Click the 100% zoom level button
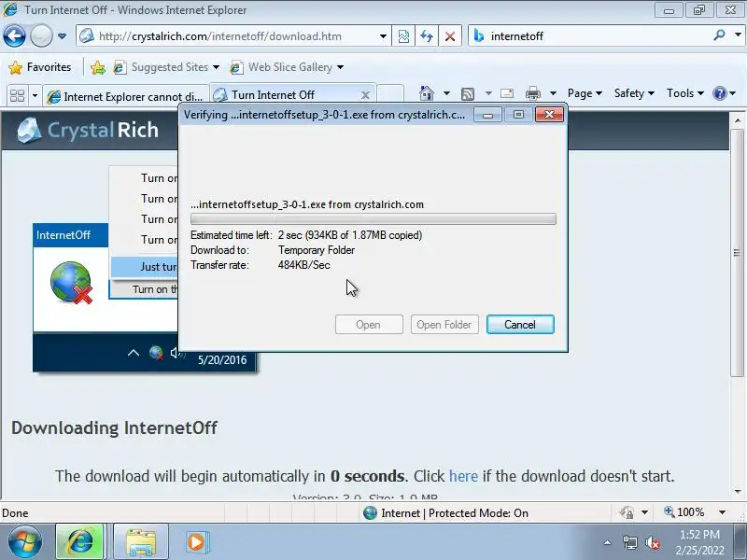This screenshot has width=747, height=560. (684, 512)
